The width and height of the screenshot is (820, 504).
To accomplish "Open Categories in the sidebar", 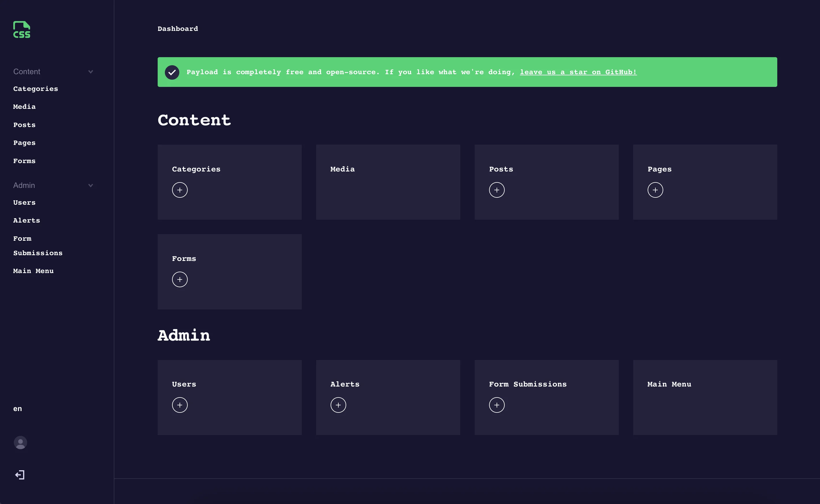I will [36, 89].
